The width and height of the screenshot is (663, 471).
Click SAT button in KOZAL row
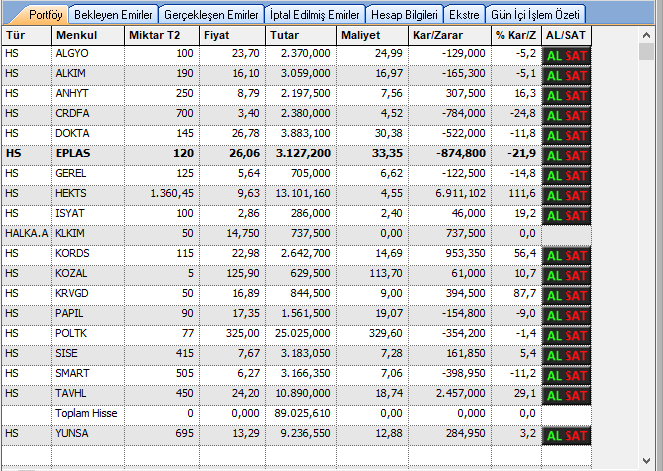[576, 276]
